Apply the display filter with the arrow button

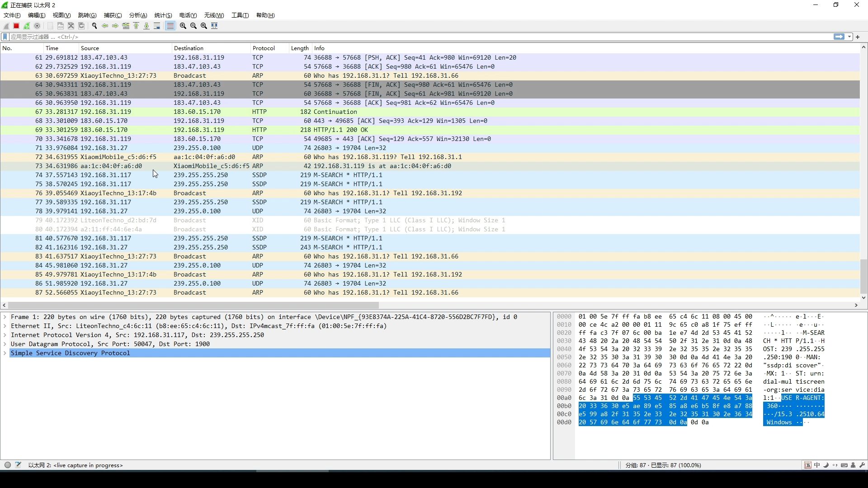(x=839, y=37)
